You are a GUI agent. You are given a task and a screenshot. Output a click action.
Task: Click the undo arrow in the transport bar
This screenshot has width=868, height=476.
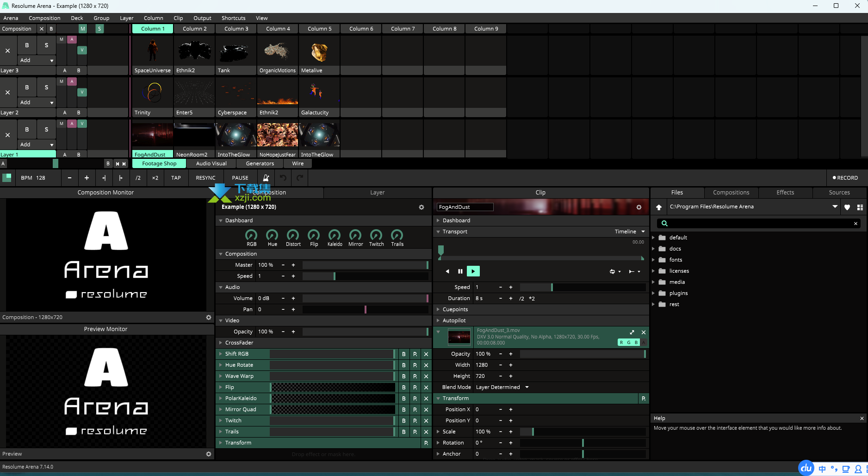(x=283, y=178)
